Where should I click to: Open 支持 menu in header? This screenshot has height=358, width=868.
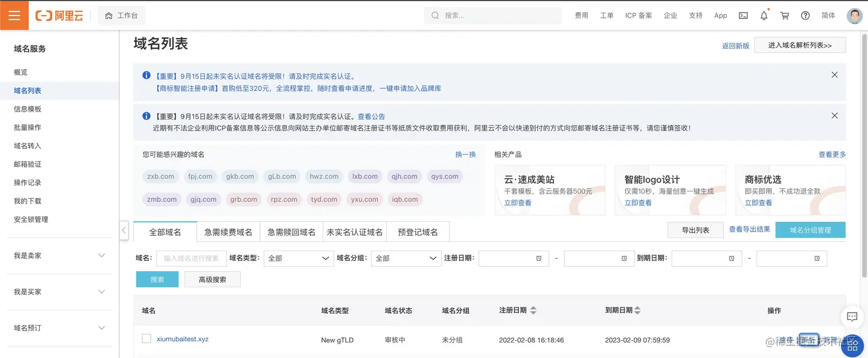pos(696,16)
